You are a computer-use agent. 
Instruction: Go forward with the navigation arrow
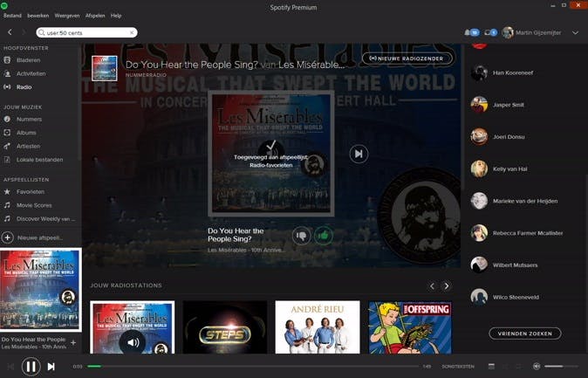[24, 32]
